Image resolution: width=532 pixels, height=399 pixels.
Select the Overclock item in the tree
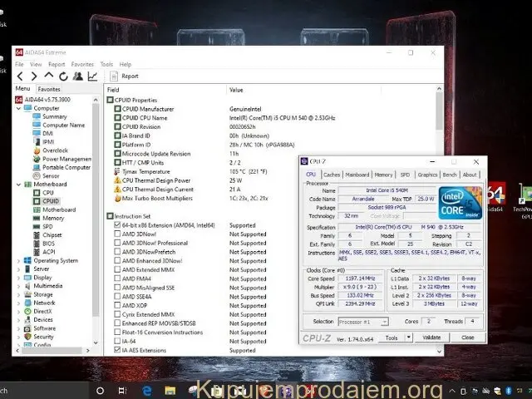(x=56, y=150)
